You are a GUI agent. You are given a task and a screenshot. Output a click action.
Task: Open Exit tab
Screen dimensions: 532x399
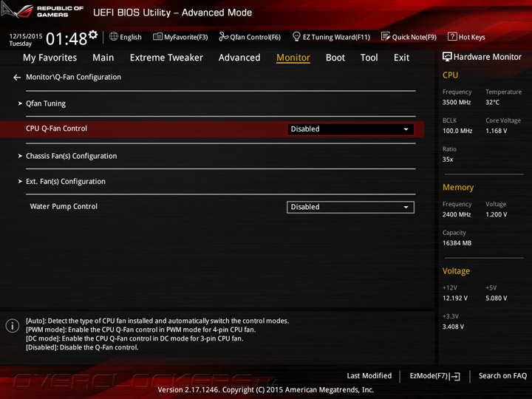[x=401, y=58]
